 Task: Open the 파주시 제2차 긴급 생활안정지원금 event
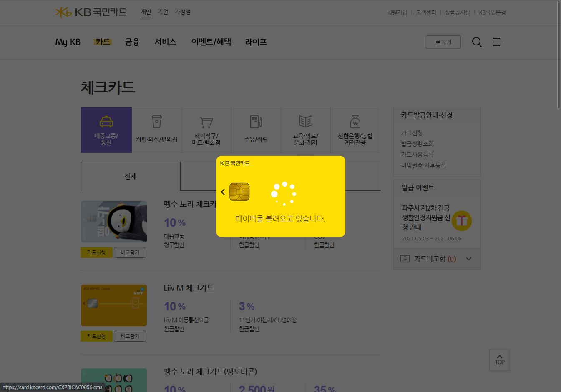pyautogui.click(x=426, y=217)
